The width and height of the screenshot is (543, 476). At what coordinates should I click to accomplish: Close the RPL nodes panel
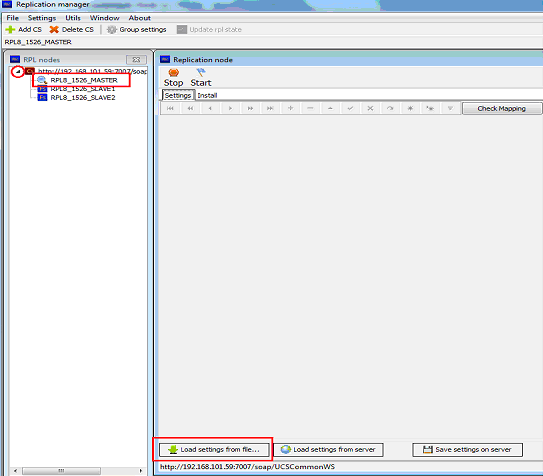click(136, 60)
